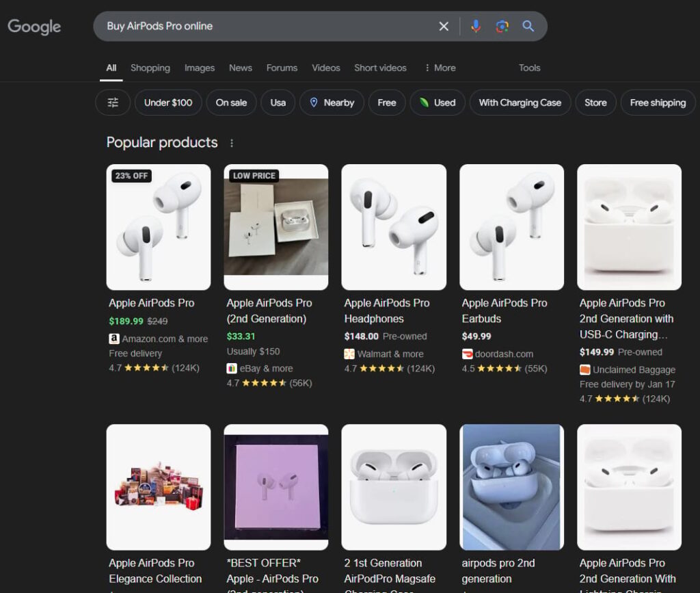Switch to the Images tab
Image resolution: width=700 pixels, height=593 pixels.
tap(200, 68)
